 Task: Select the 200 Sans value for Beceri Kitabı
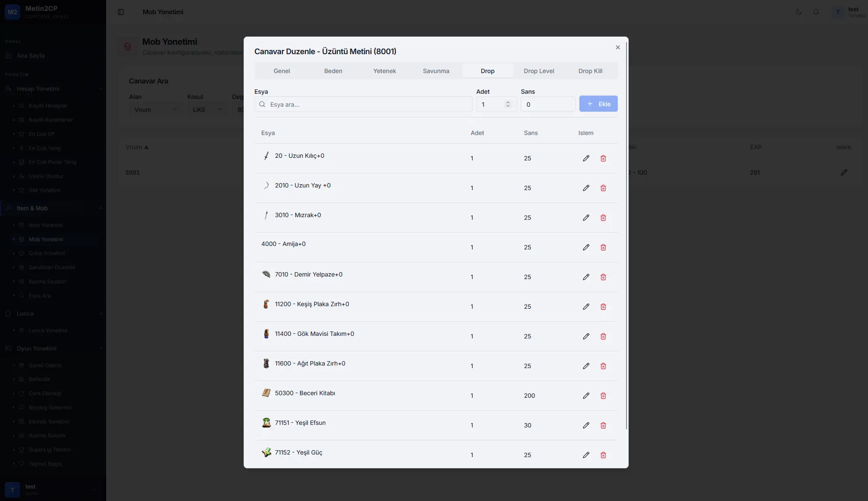(x=529, y=396)
